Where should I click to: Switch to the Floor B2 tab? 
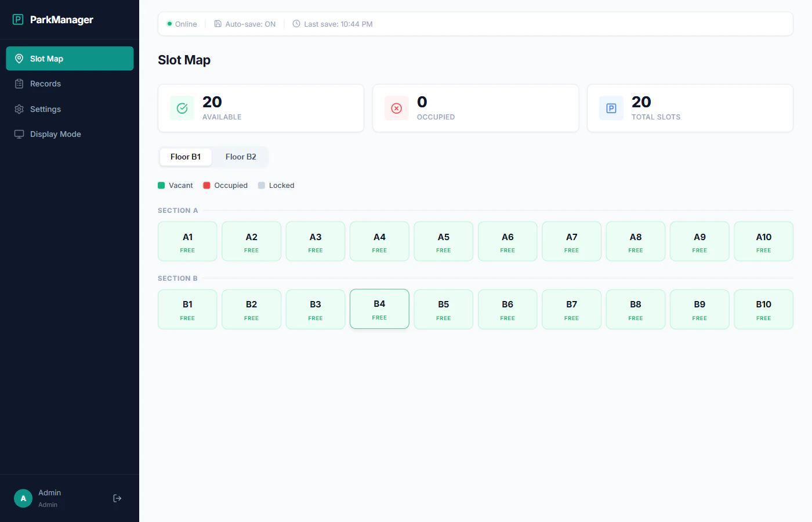241,157
